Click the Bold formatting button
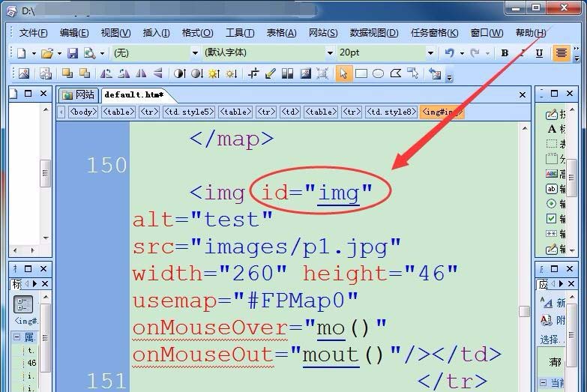Image resolution: width=587 pixels, height=392 pixels. coord(505,53)
